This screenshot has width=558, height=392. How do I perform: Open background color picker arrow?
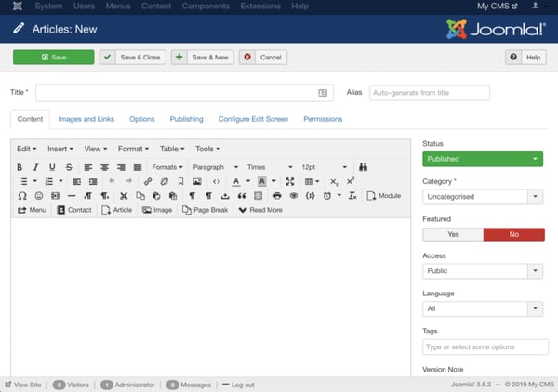274,182
